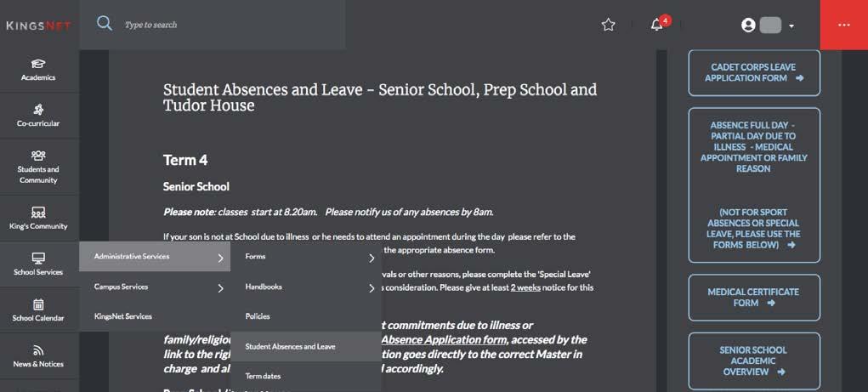This screenshot has height=392, width=868.
Task: Click the search magnifier icon
Action: pyautogui.click(x=105, y=24)
